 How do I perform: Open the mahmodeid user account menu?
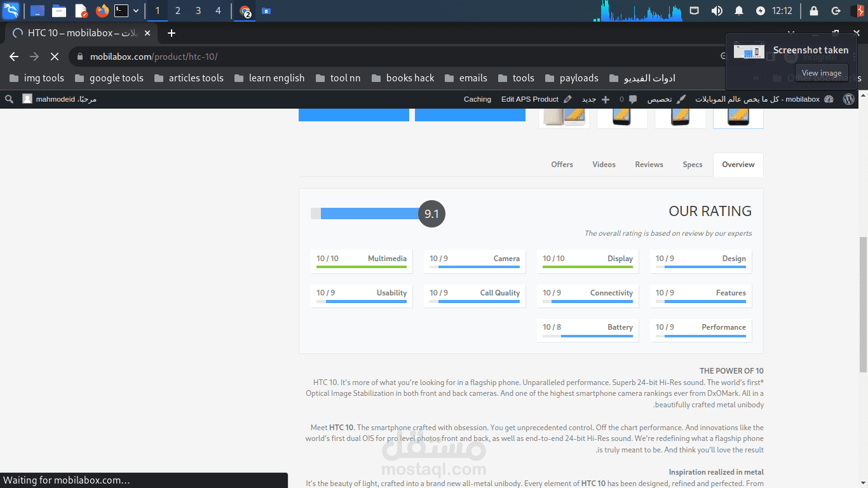pos(59,99)
